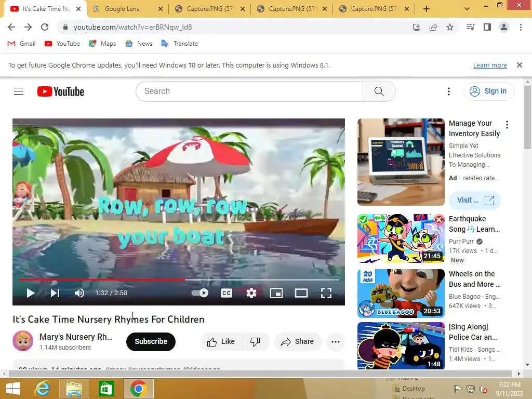Image resolution: width=532 pixels, height=399 pixels.
Task: Open Translate bookmark
Action: (179, 44)
